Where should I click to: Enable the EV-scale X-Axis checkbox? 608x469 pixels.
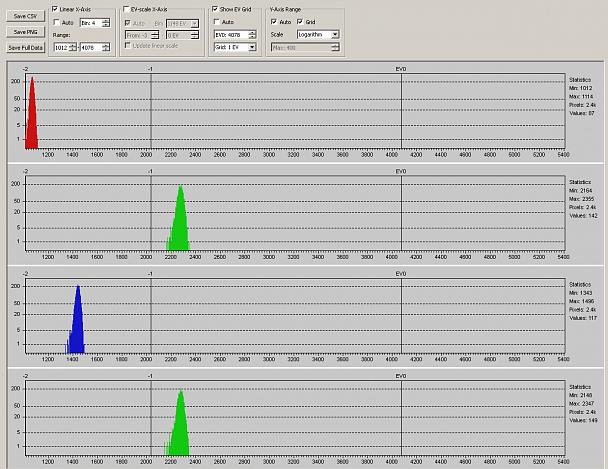coord(126,9)
